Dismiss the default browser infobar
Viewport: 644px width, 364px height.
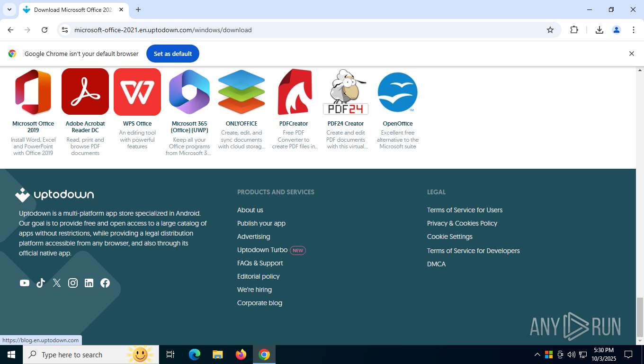[x=631, y=54]
